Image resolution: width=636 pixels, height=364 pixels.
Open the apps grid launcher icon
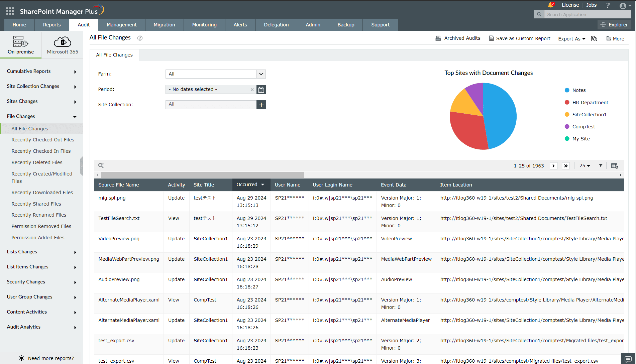[x=10, y=11]
